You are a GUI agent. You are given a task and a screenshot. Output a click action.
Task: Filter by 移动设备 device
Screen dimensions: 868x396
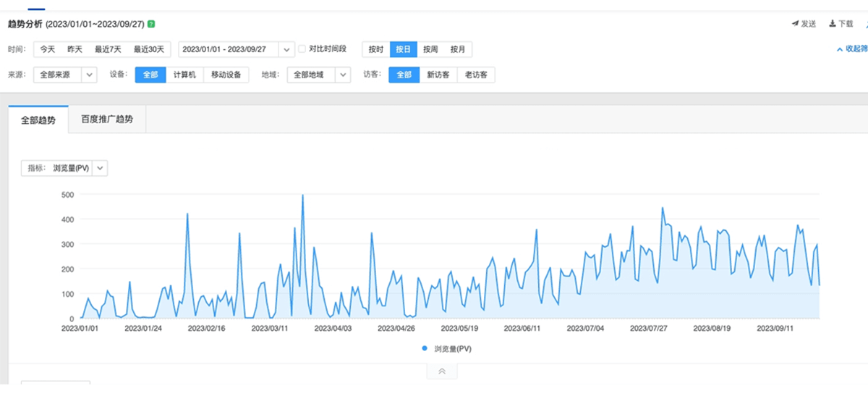[226, 75]
